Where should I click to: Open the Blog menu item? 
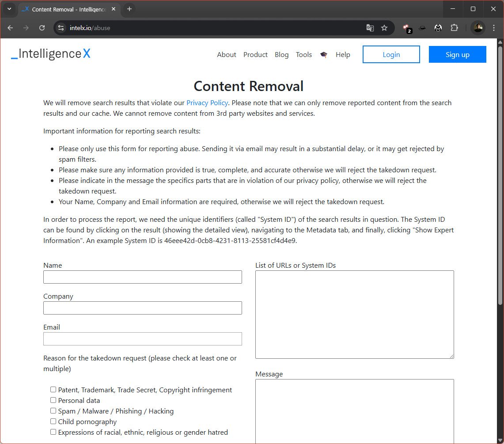[281, 55]
